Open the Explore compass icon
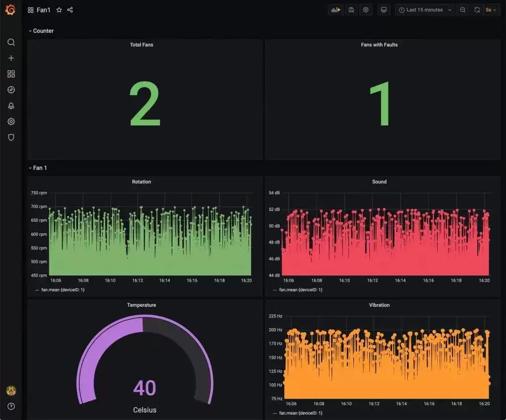 [x=11, y=89]
